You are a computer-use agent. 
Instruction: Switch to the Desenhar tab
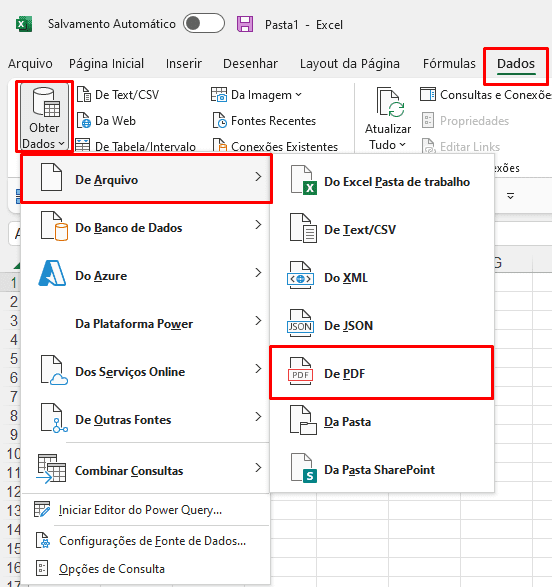pyautogui.click(x=250, y=64)
